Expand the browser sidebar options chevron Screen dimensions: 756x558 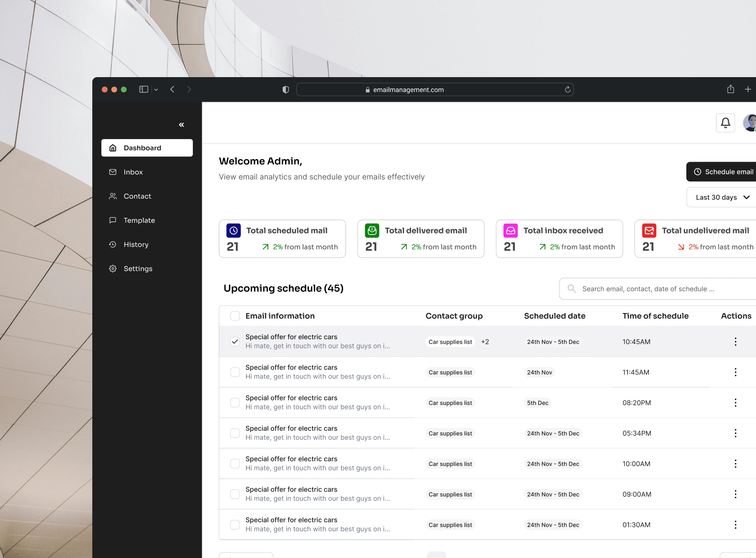click(x=156, y=90)
